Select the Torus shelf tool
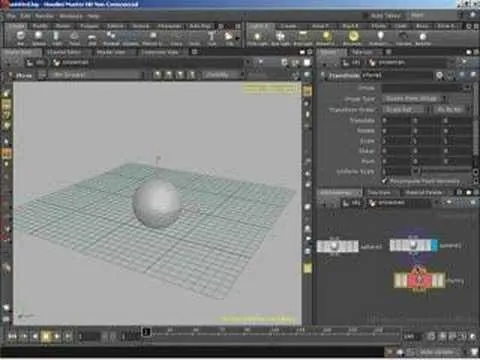 74,37
